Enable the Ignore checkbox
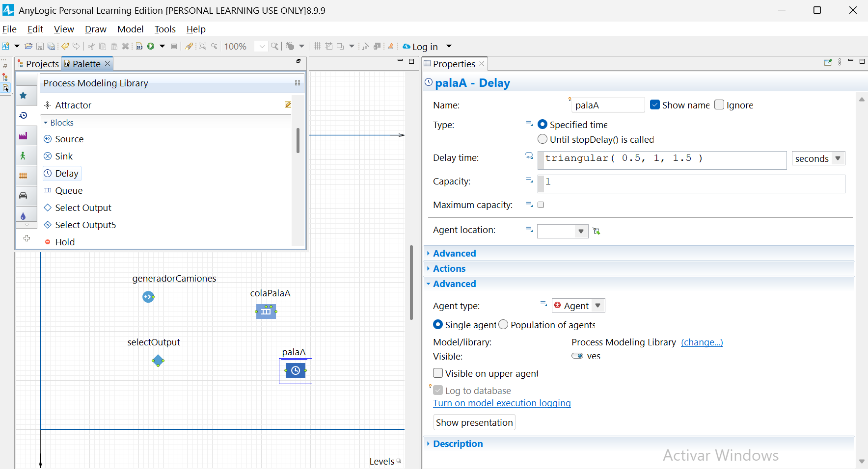 coord(719,105)
